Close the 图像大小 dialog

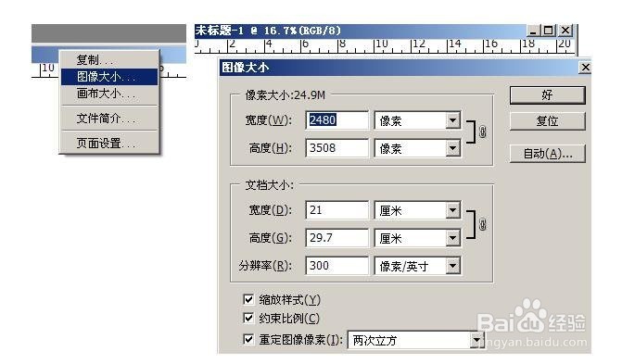(x=585, y=68)
